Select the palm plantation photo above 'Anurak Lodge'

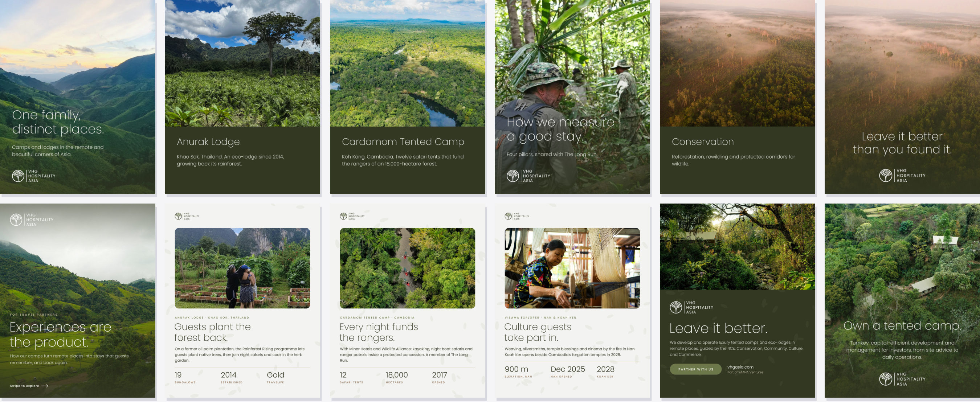click(242, 63)
